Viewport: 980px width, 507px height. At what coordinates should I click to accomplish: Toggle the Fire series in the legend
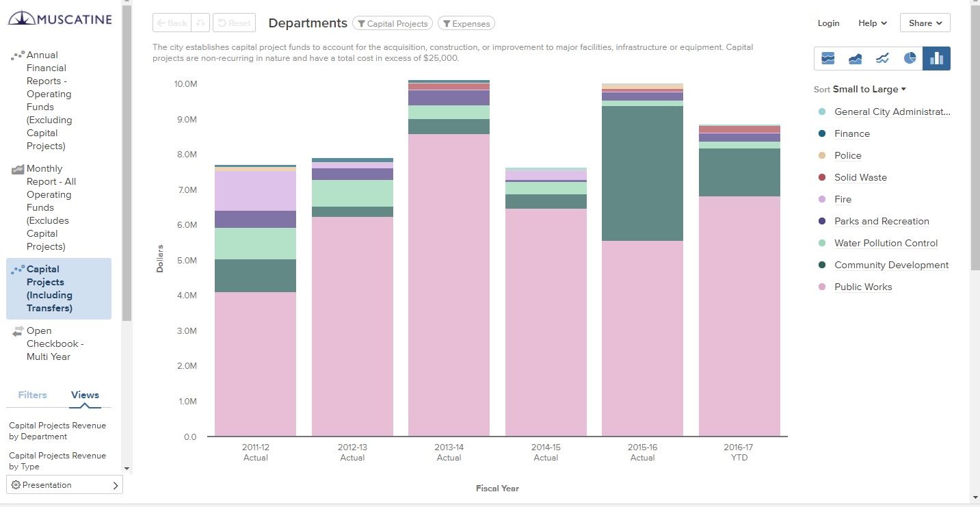[x=843, y=199]
